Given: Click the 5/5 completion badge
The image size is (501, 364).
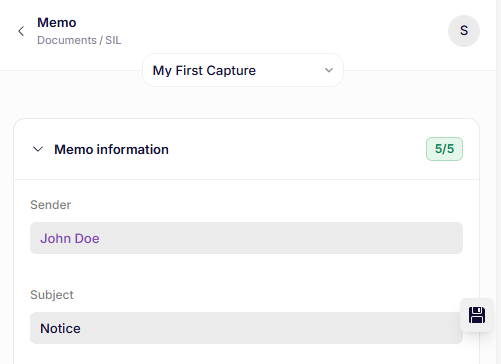Looking at the screenshot, I should pyautogui.click(x=444, y=149).
